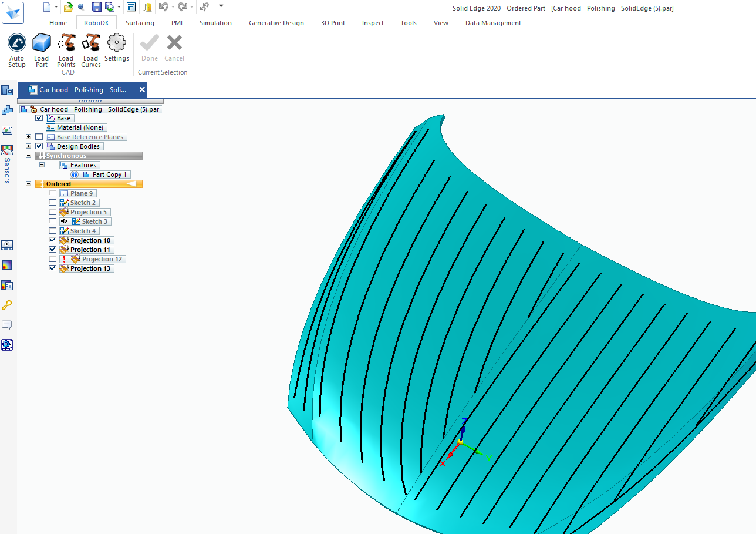Open Customize Quick Access Toolbar dropdown

coord(221,6)
